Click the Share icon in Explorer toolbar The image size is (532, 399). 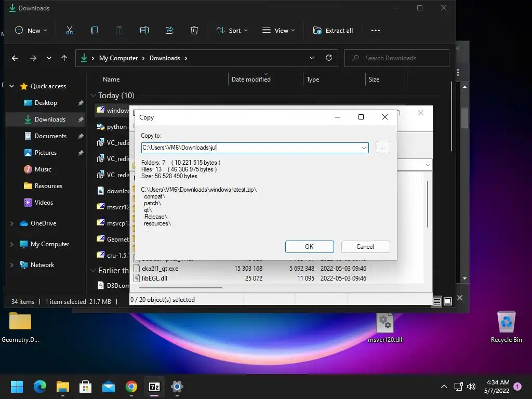coord(169,31)
